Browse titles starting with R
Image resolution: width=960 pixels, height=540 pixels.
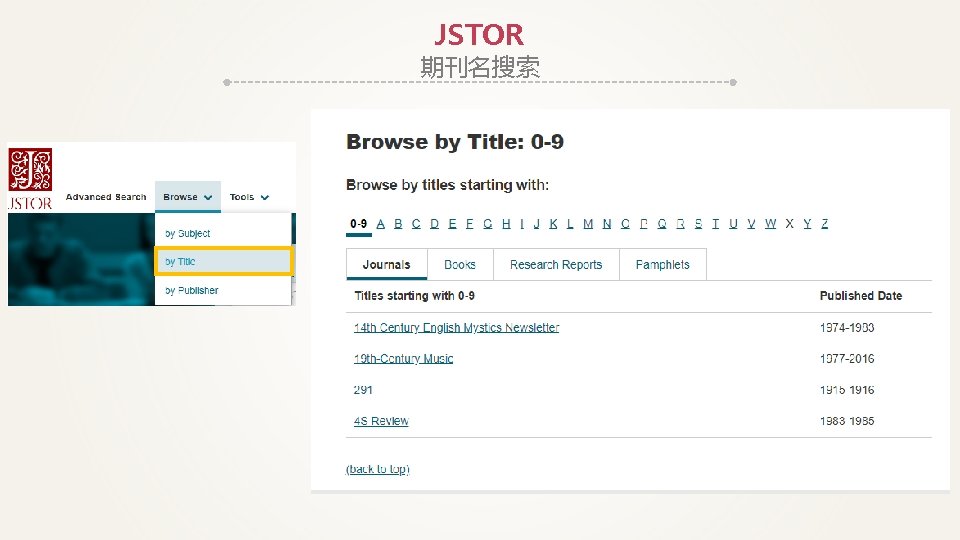680,223
